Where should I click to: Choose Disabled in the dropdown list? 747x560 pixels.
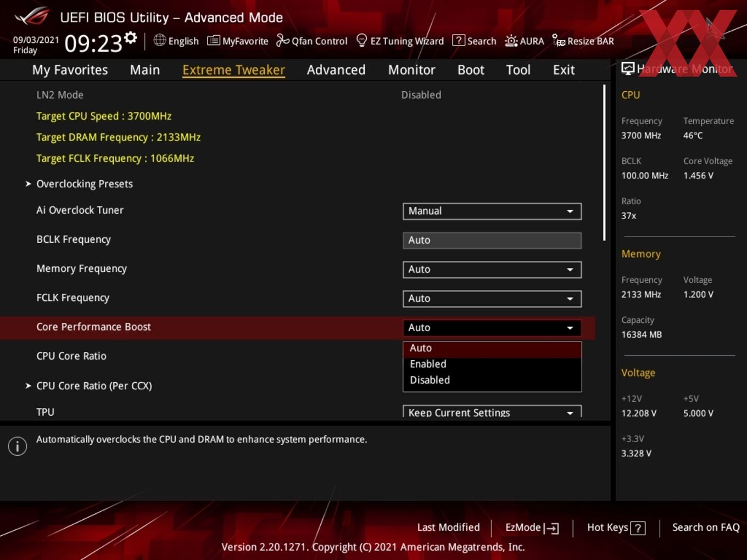click(492, 380)
